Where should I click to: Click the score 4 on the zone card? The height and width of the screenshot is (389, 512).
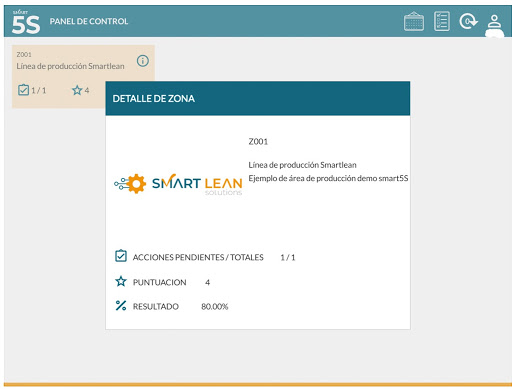[87, 90]
